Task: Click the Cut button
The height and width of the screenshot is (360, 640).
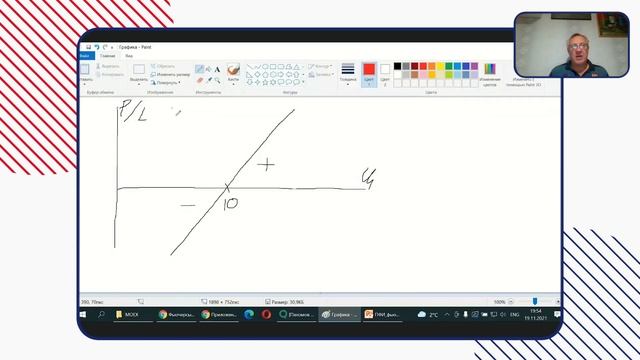Action: point(107,66)
